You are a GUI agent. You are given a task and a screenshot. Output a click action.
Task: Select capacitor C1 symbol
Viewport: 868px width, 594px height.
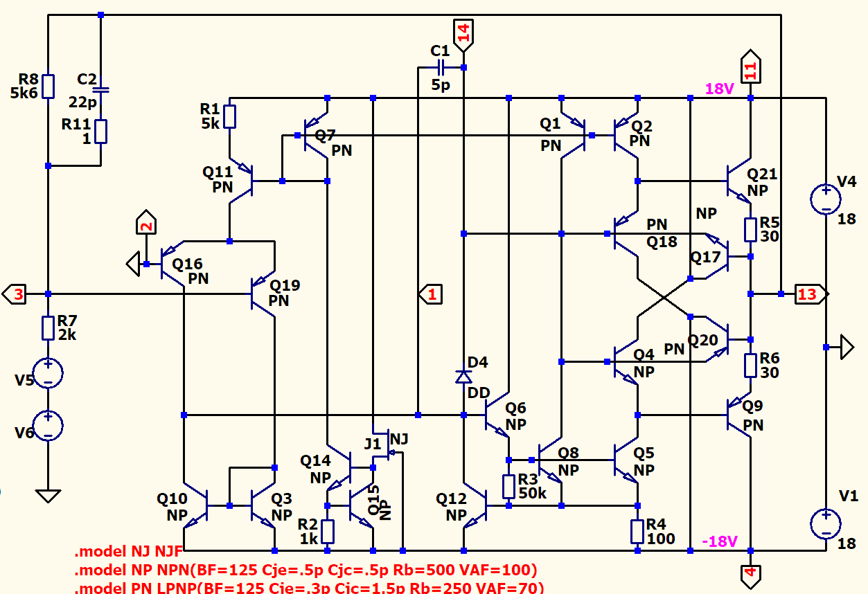coord(441,67)
